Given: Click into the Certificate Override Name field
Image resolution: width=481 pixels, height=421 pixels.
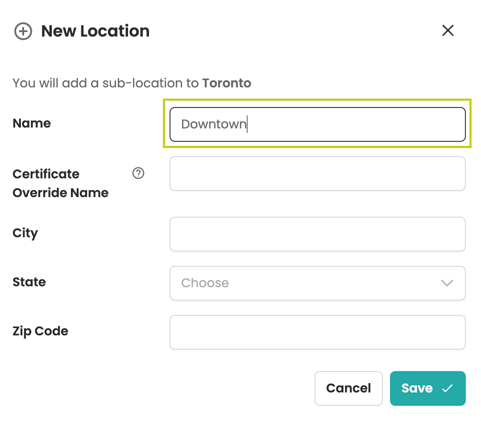Looking at the screenshot, I should (x=317, y=174).
